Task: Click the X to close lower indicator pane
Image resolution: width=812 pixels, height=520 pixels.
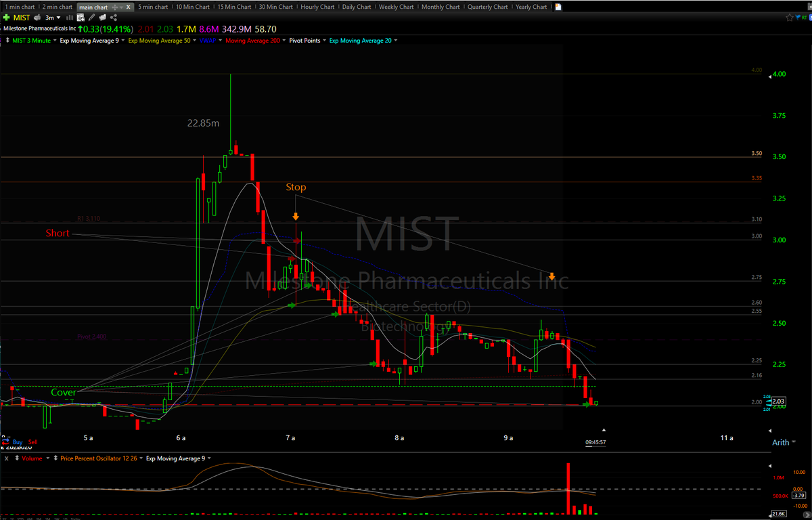Action: tap(6, 458)
